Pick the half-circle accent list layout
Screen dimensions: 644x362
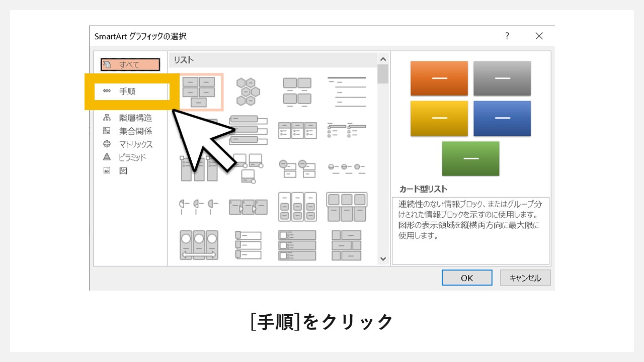pyautogui.click(x=199, y=206)
